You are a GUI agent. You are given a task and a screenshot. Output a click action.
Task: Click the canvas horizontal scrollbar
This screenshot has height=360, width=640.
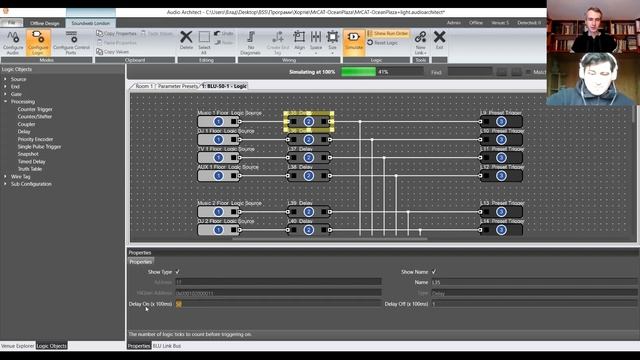pyautogui.click(x=330, y=239)
